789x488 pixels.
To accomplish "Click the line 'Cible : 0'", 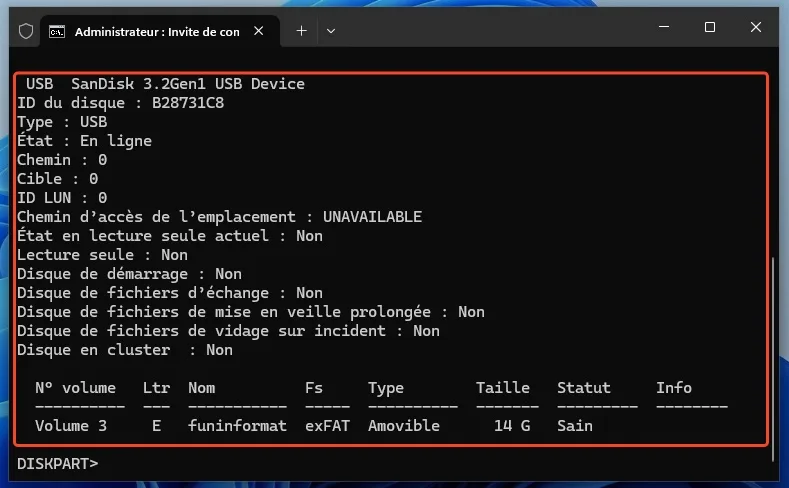I will coord(57,179).
